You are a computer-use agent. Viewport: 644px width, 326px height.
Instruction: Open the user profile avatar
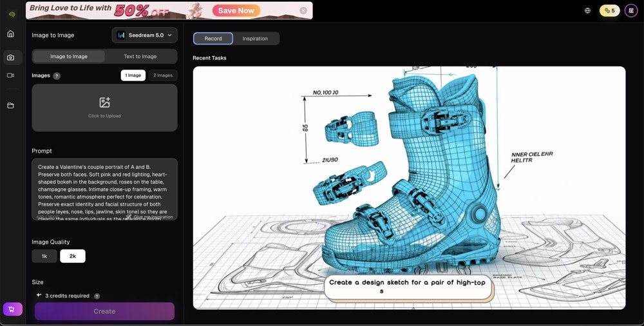click(631, 11)
